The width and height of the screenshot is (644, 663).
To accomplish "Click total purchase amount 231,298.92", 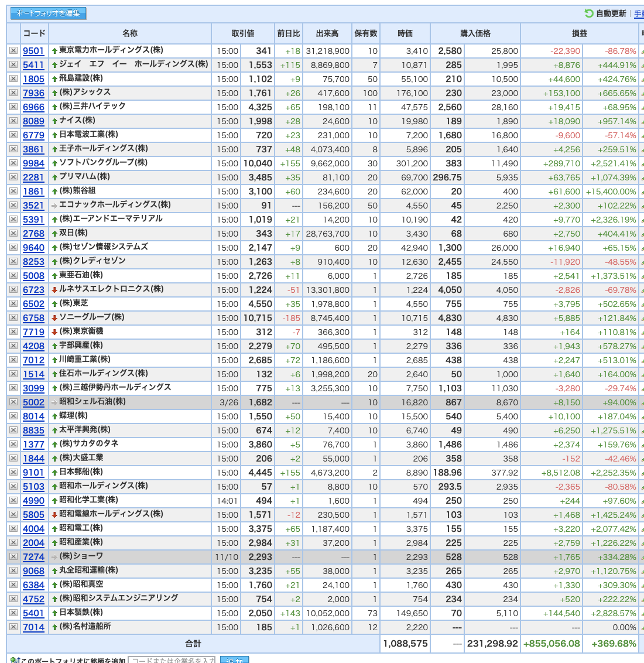I will tap(492, 644).
